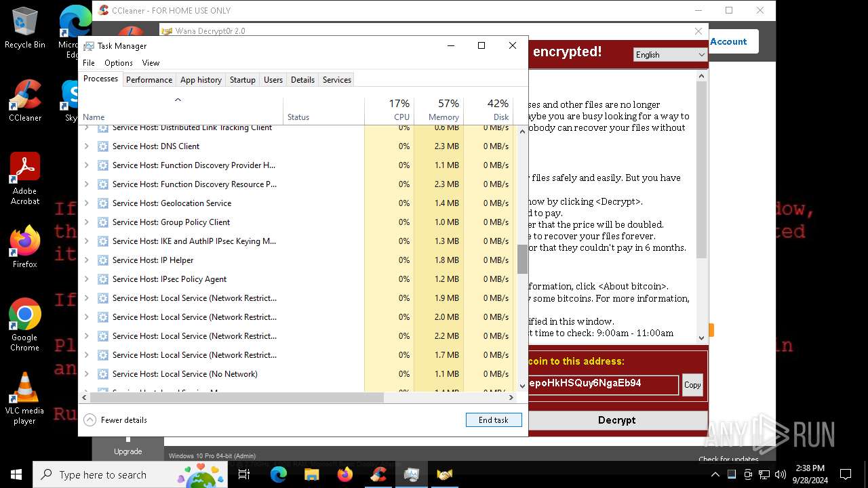
Task: Click the Copy button for bitcoin address
Action: pos(692,385)
